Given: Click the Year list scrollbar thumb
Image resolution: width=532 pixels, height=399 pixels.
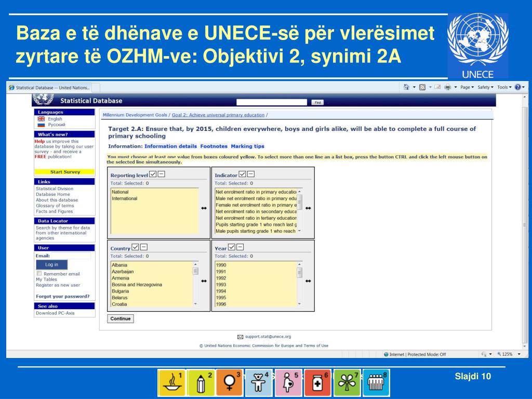Looking at the screenshot, I should (300, 272).
